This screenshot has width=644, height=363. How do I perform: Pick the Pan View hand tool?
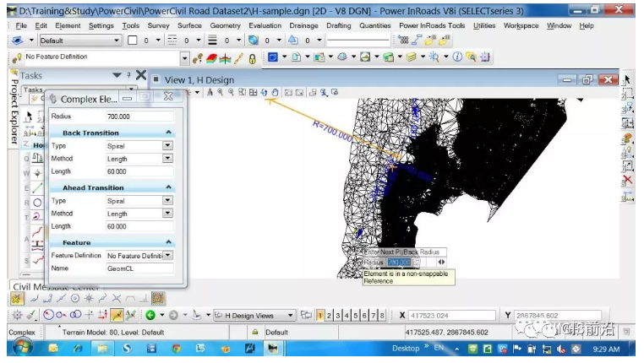275,93
